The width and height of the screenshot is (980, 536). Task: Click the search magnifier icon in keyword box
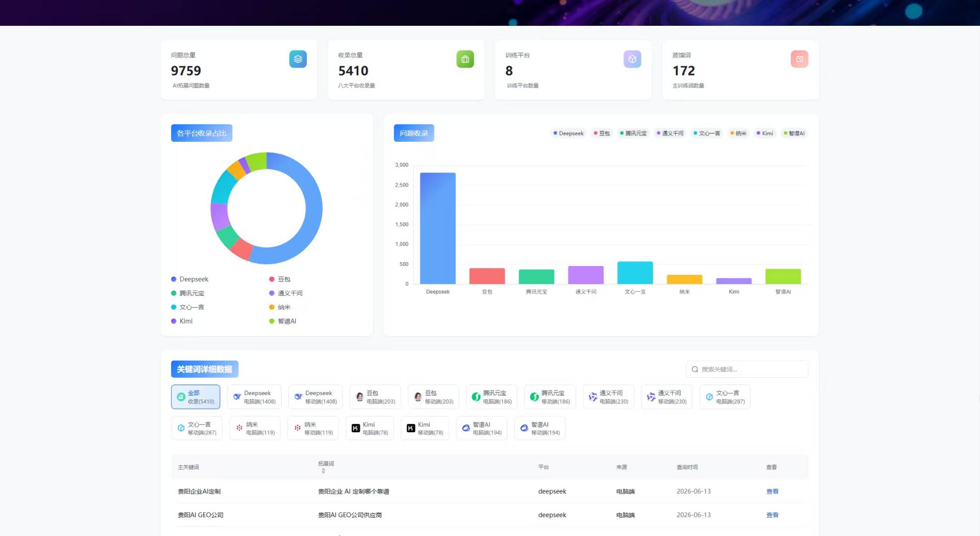(x=695, y=369)
